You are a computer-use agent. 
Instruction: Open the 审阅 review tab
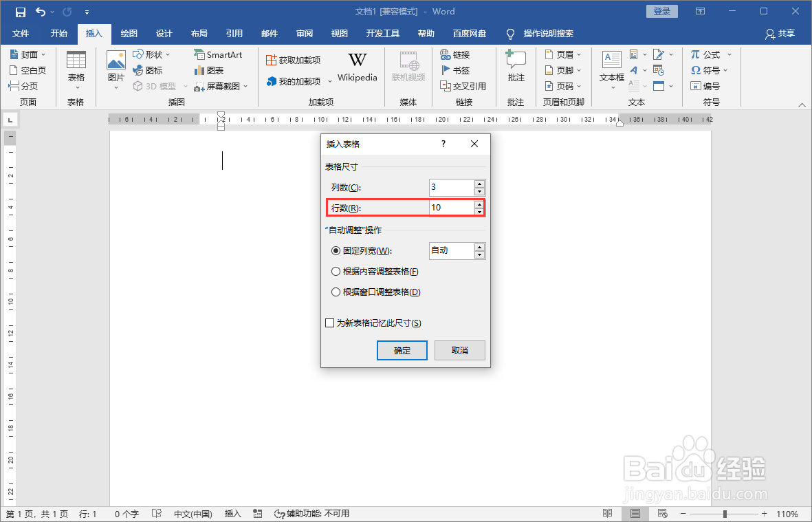[x=304, y=33]
